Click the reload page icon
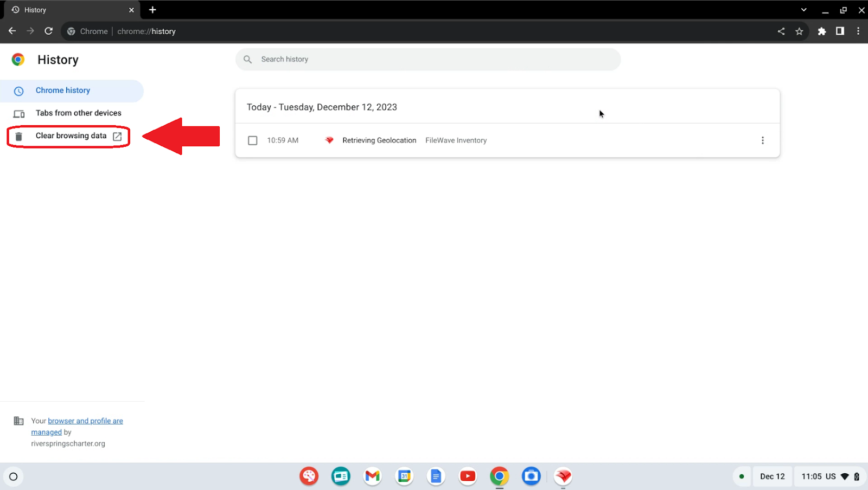Screen dimensions: 868x490 [x=48, y=31]
